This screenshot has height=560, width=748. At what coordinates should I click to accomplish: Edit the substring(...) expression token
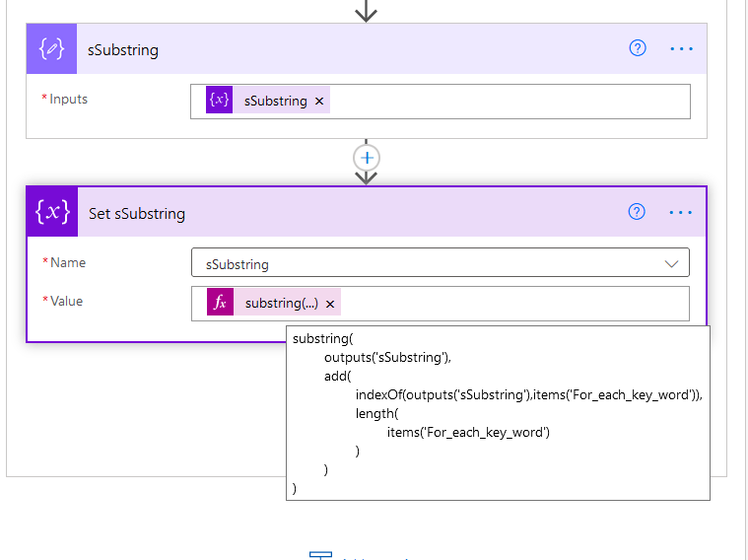click(x=281, y=304)
